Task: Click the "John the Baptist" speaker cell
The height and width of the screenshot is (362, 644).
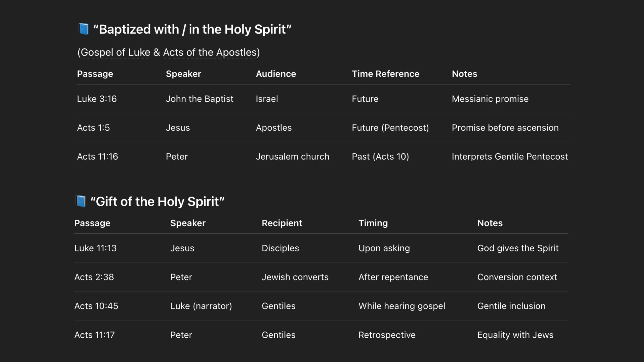Action: pos(199,99)
